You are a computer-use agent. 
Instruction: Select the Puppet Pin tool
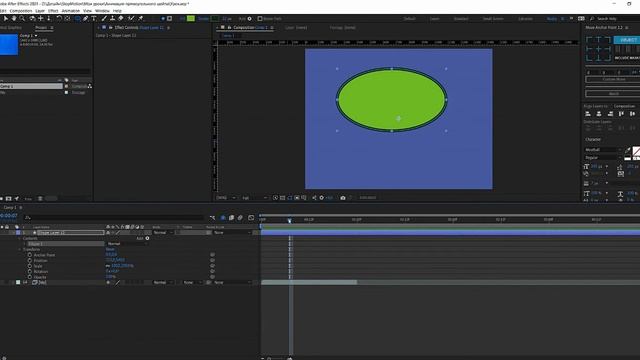(x=141, y=18)
